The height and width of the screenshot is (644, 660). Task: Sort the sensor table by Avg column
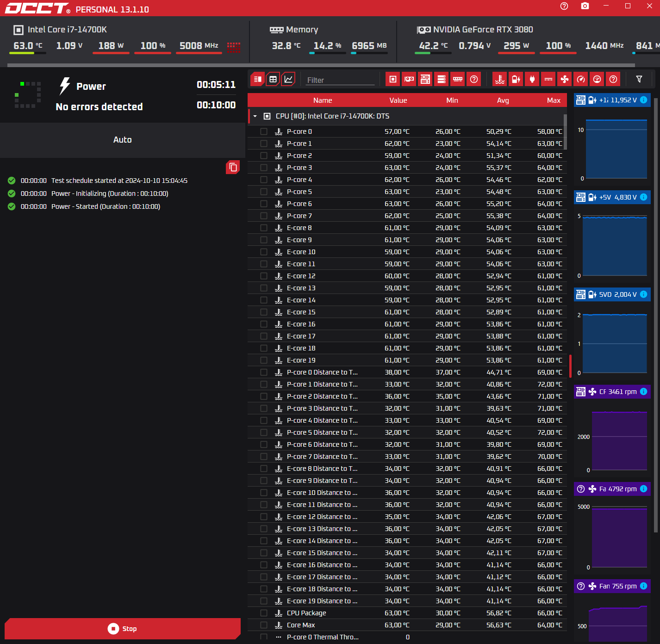tap(503, 100)
